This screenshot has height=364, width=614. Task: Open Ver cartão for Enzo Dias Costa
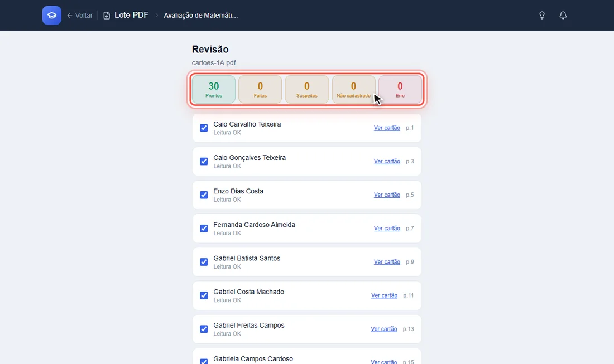pyautogui.click(x=387, y=195)
